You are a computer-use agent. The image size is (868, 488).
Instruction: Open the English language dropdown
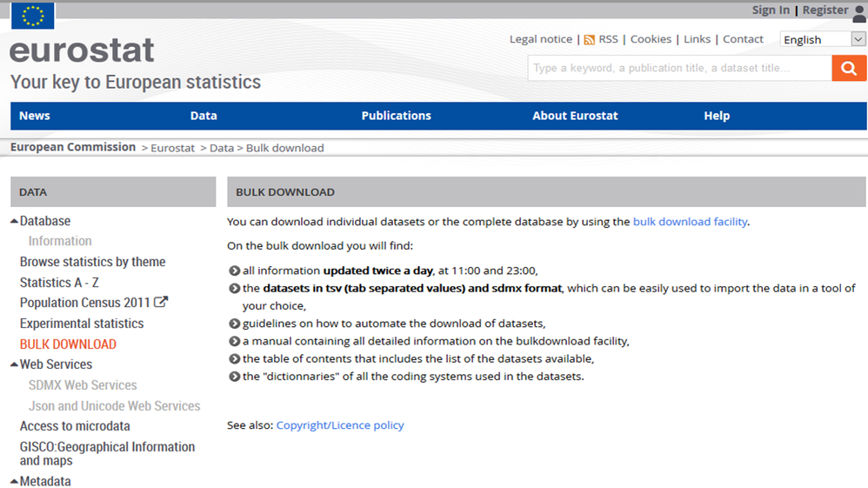click(x=823, y=39)
